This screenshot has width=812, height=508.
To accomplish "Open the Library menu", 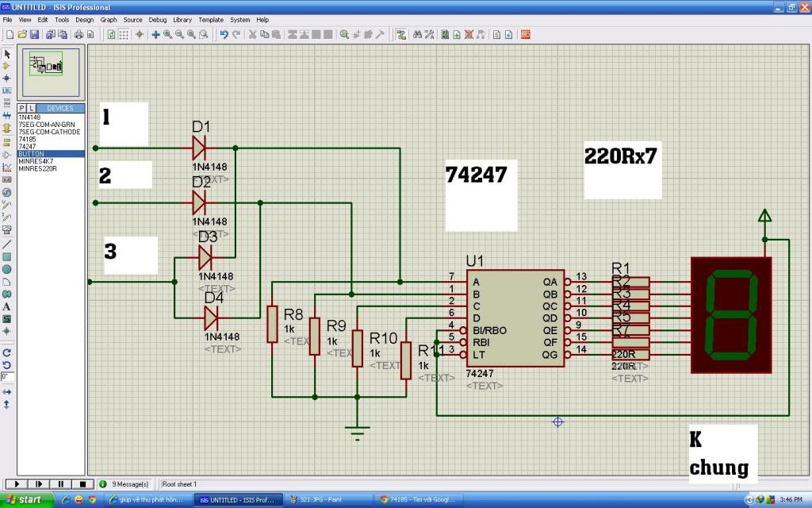I will [x=182, y=20].
